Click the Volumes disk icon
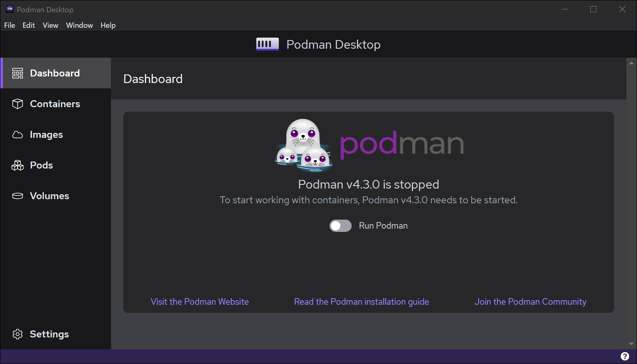The height and width of the screenshot is (364, 637). coord(18,196)
